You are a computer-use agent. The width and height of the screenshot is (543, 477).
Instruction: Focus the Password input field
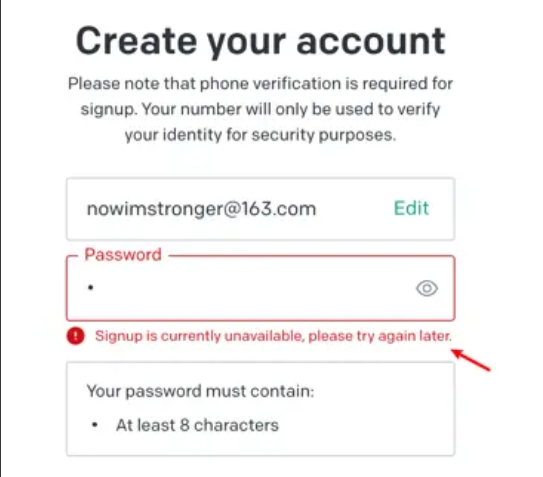click(260, 288)
